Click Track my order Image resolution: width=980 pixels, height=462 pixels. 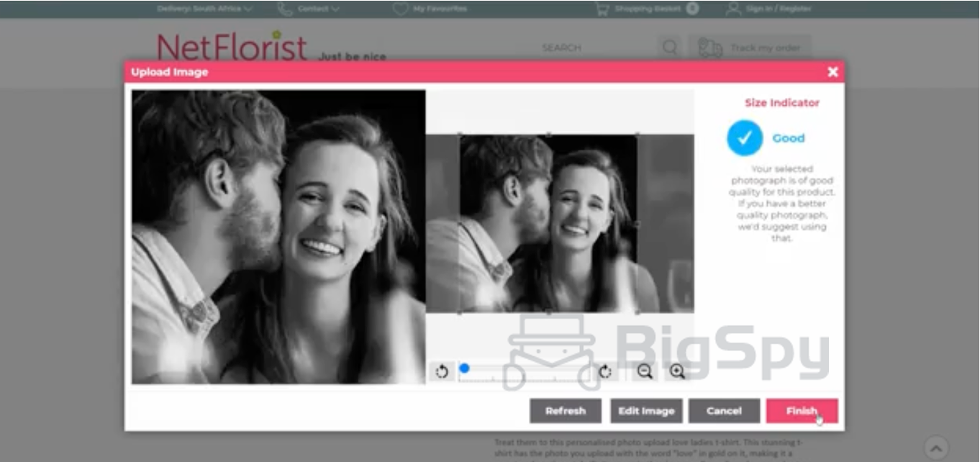click(x=750, y=48)
